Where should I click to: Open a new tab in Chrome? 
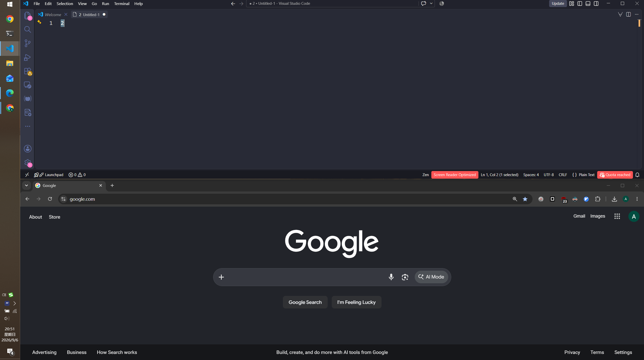coord(112,185)
